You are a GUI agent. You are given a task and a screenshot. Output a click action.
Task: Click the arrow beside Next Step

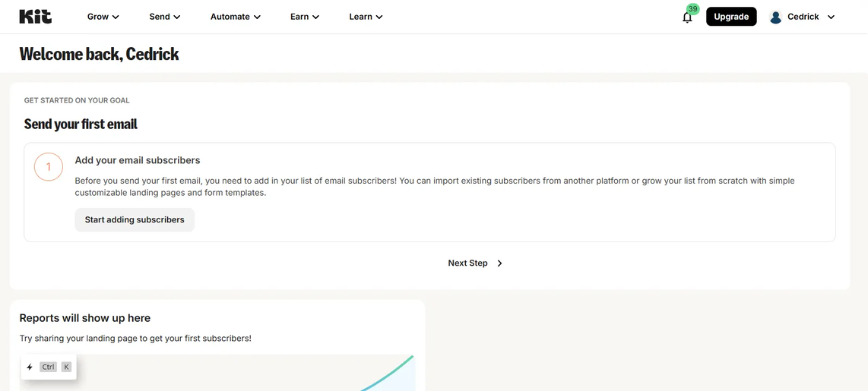tap(499, 263)
